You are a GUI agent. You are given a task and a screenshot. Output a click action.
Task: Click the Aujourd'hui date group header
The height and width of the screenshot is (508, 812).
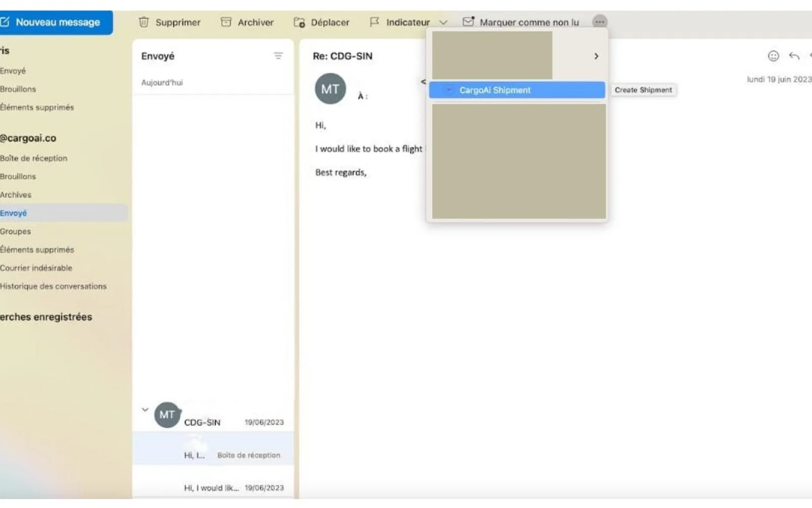point(162,82)
